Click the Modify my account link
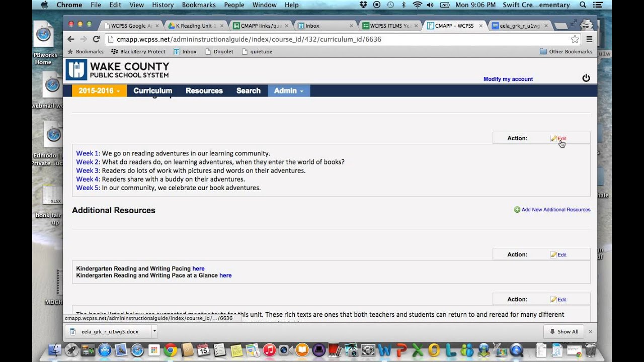 tap(508, 79)
